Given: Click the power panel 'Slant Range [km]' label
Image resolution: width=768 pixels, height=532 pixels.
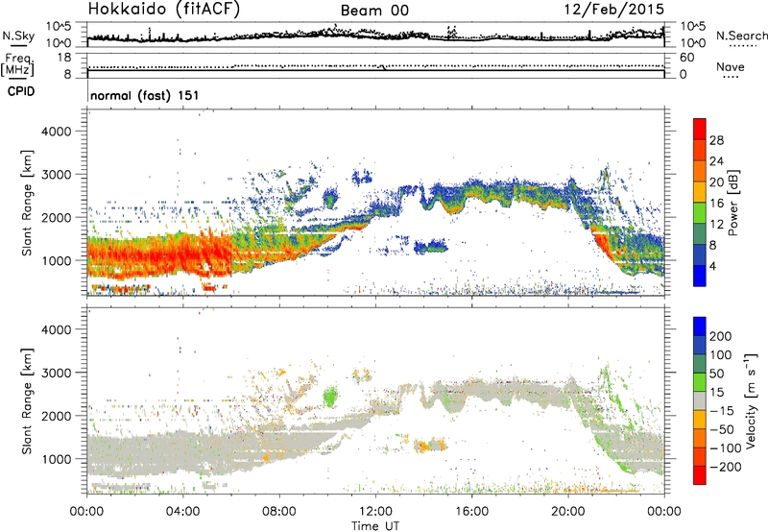Looking at the screenshot, I should pos(27,203).
